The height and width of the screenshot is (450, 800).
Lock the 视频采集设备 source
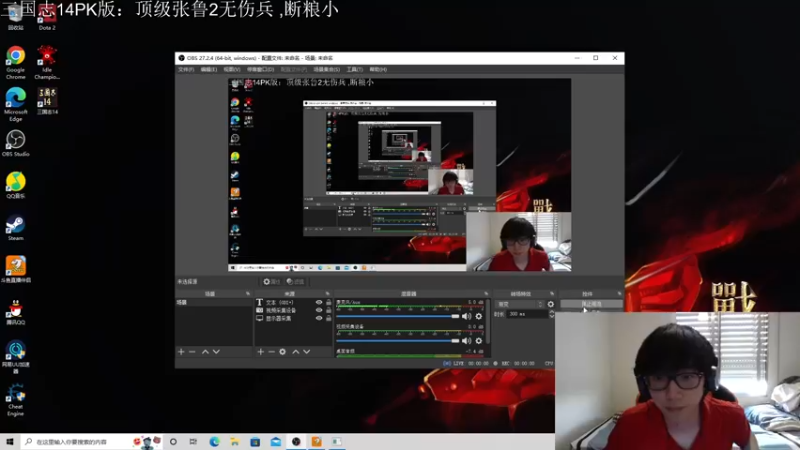[329, 310]
